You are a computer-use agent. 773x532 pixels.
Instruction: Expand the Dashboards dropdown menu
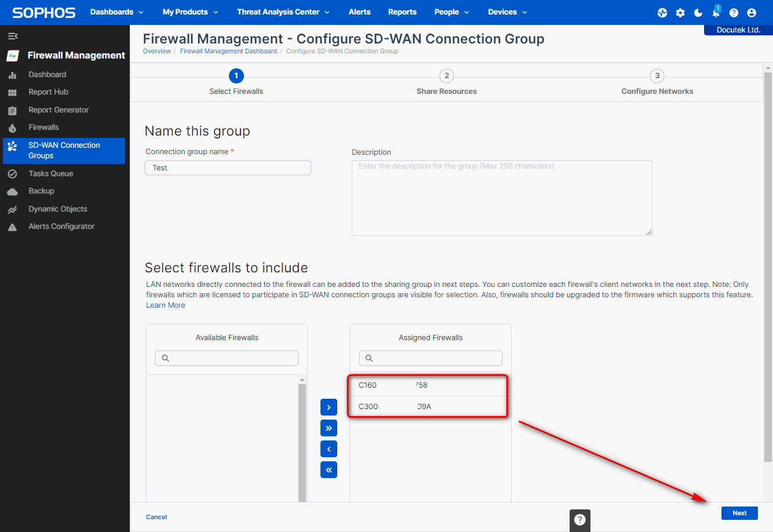[x=116, y=12]
